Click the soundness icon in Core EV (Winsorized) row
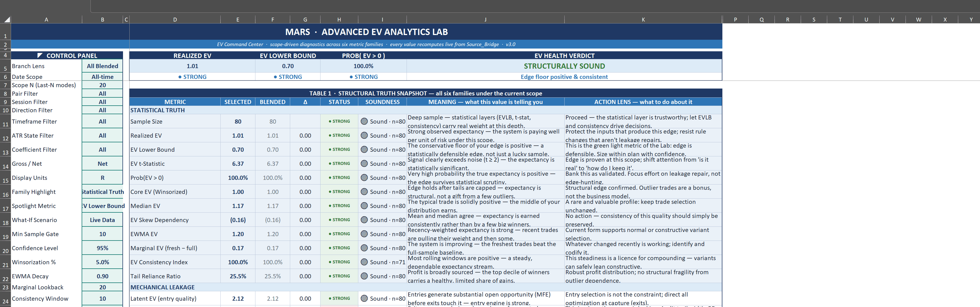This screenshot has width=980, height=307. 364,192
